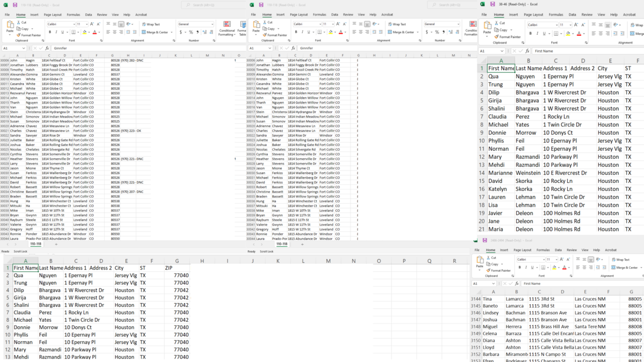Open the Acrobat tab in 2486-2494 window

611,250
